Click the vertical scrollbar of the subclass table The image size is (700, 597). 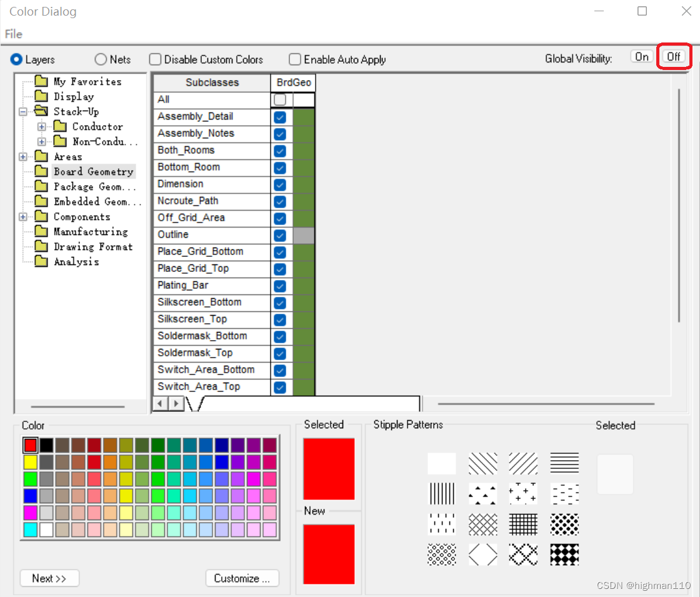679,206
